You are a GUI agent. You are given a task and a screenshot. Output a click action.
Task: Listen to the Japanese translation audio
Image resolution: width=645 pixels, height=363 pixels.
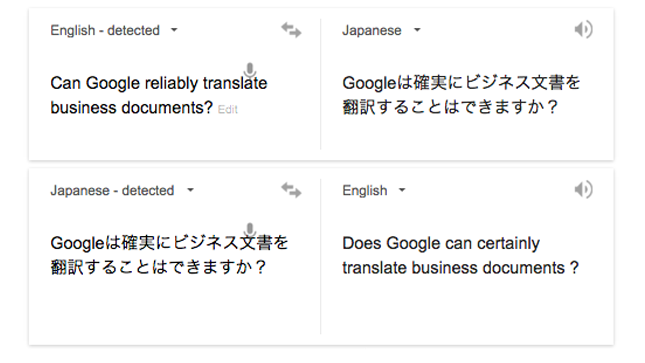pyautogui.click(x=583, y=30)
